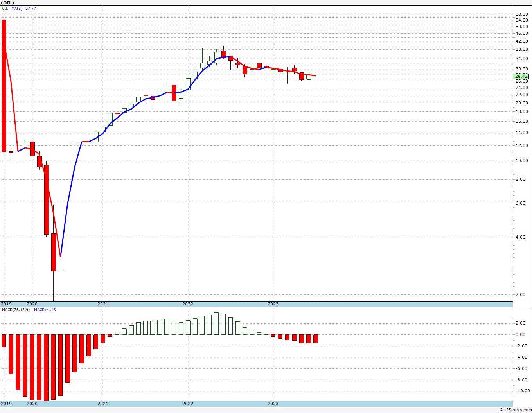
Task: Click the 58.00 price axis label
Action: click(522, 14)
